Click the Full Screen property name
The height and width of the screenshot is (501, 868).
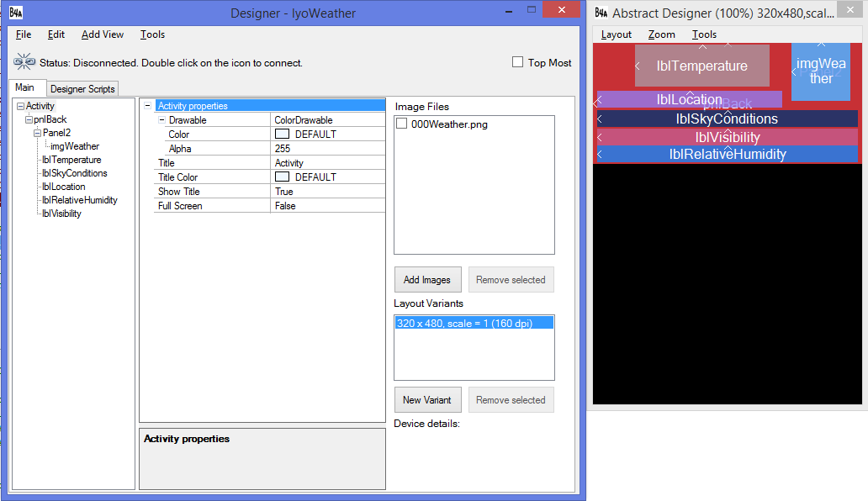point(180,206)
